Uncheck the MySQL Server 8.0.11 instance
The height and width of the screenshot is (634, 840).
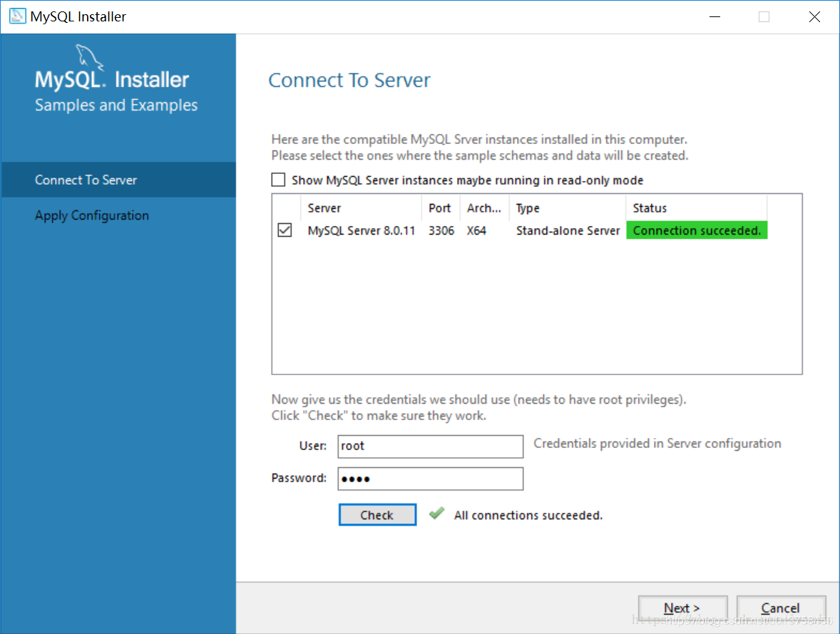click(285, 230)
